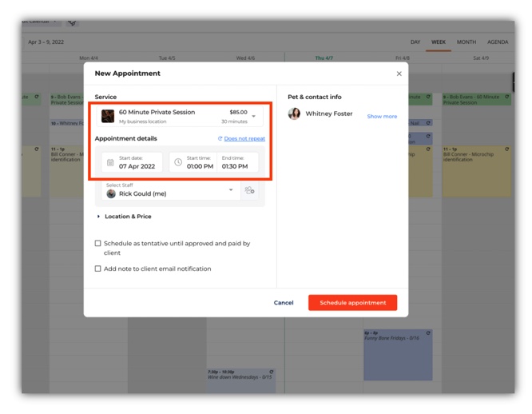
Task: Click the Sat 4/9 column header
Action: pyautogui.click(x=481, y=58)
